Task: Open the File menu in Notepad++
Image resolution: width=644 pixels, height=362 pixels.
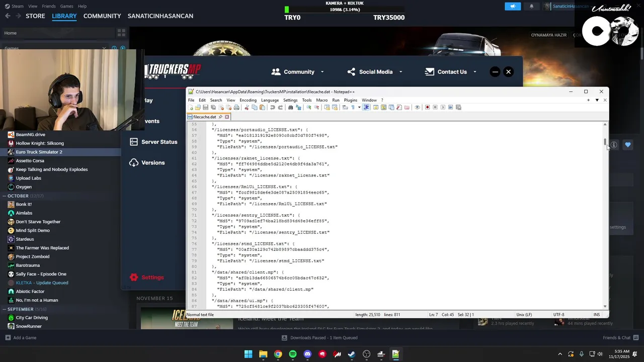Action: (191, 100)
